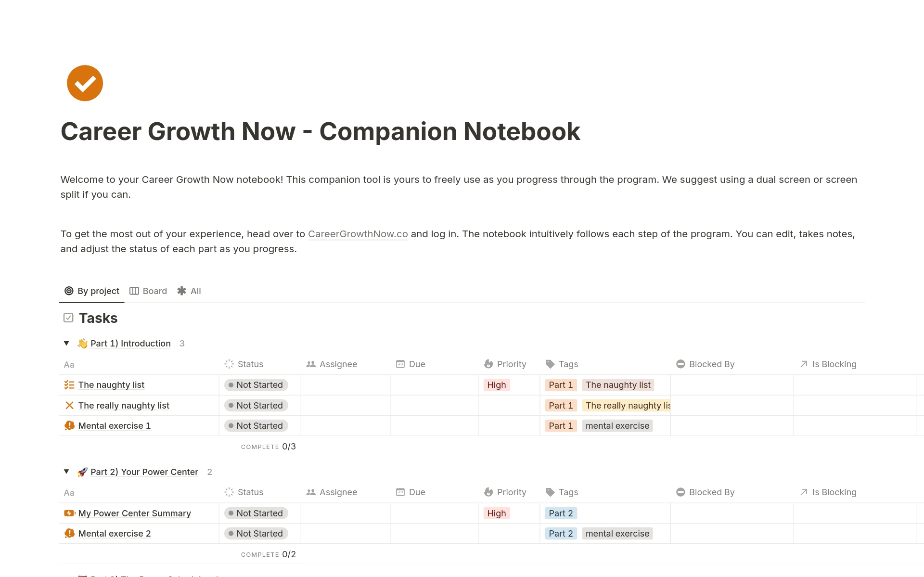This screenshot has height=577, width=924.
Task: Click the calendar icon beside Due
Action: (x=400, y=364)
